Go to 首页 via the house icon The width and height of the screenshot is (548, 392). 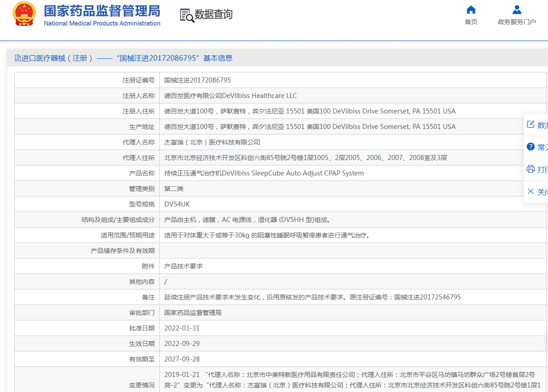click(x=471, y=10)
